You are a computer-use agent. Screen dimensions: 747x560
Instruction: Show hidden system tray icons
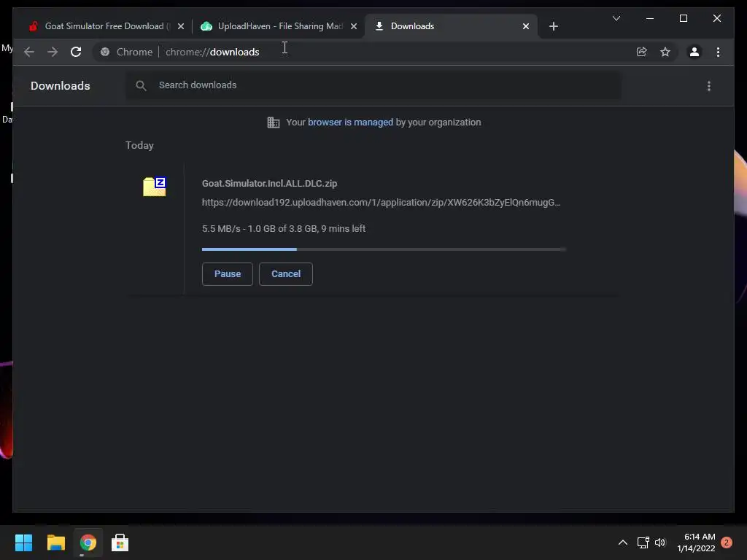click(x=623, y=542)
